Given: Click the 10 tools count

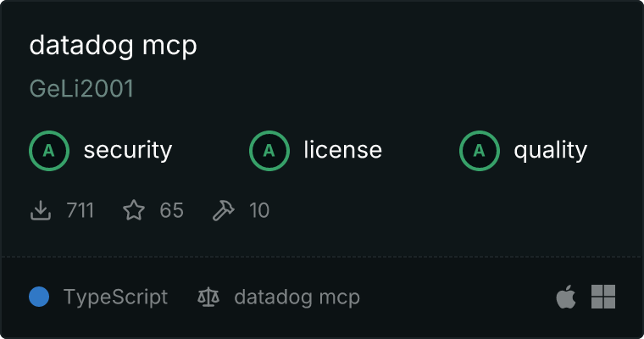Looking at the screenshot, I should [259, 210].
